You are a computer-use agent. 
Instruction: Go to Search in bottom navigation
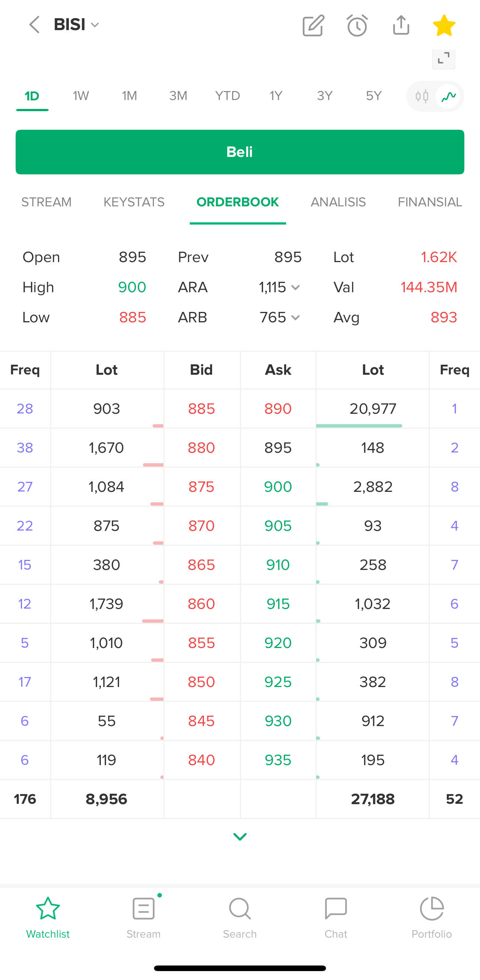point(240,917)
